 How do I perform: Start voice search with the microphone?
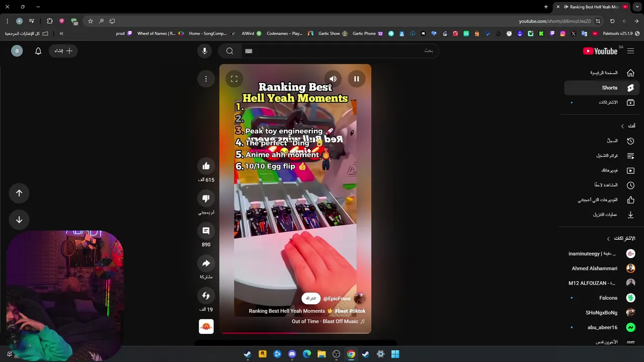[204, 51]
